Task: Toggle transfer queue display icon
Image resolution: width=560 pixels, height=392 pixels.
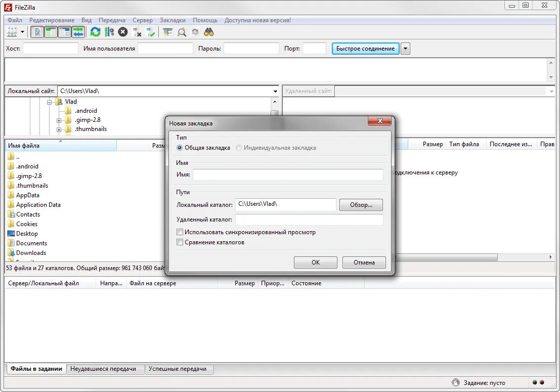Action: (x=78, y=32)
